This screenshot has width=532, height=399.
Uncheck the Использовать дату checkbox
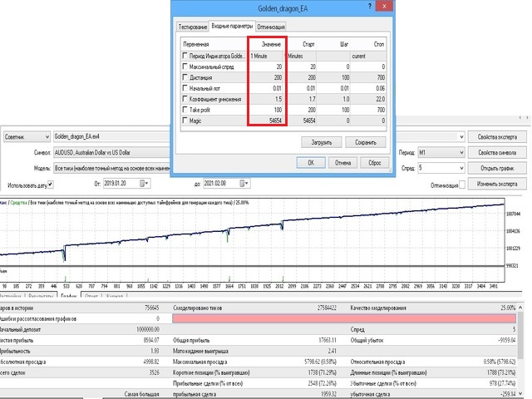pyautogui.click(x=51, y=185)
